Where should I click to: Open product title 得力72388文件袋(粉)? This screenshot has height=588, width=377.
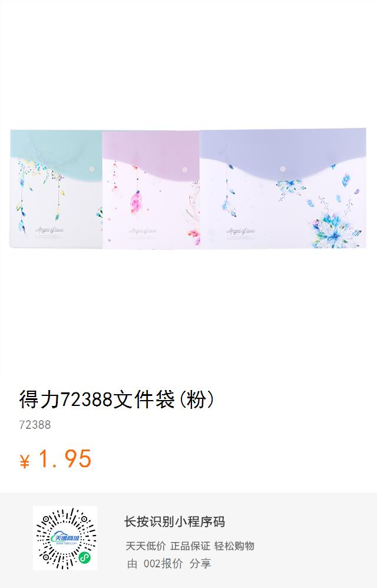117,399
